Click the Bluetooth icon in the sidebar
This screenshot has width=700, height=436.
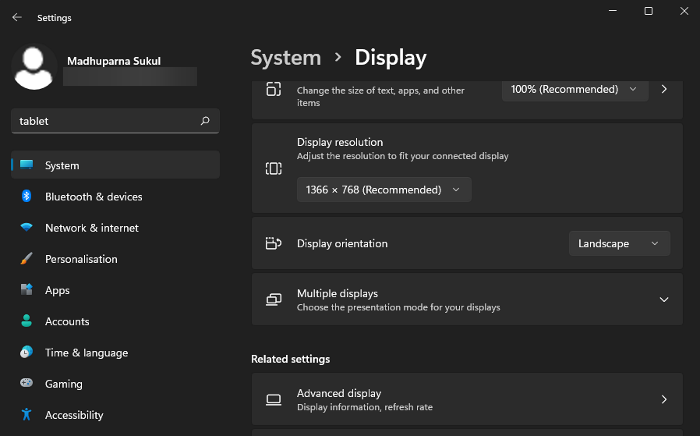(x=26, y=196)
